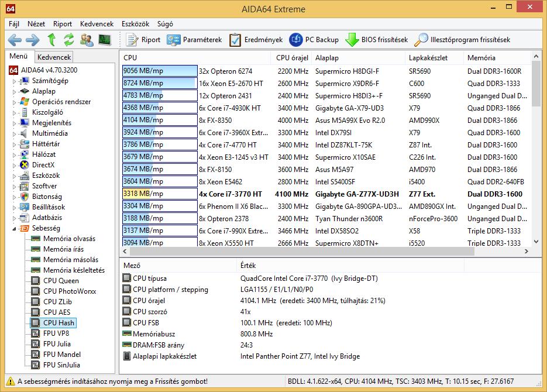The width and height of the screenshot is (547, 392).
Task: Click the results list vertical scrollbar thumb
Action: click(x=536, y=84)
